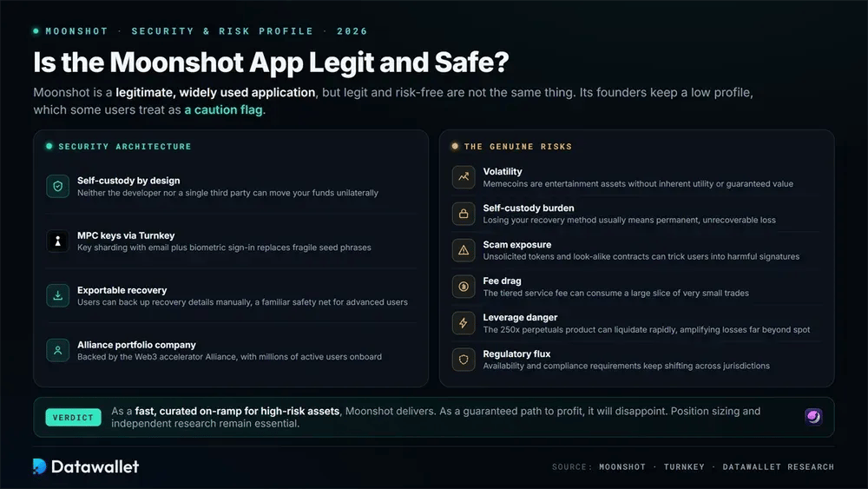Viewport: 868px width, 489px height.
Task: Click the 'SECURITY & RISK PROFILE' header label
Action: (222, 31)
